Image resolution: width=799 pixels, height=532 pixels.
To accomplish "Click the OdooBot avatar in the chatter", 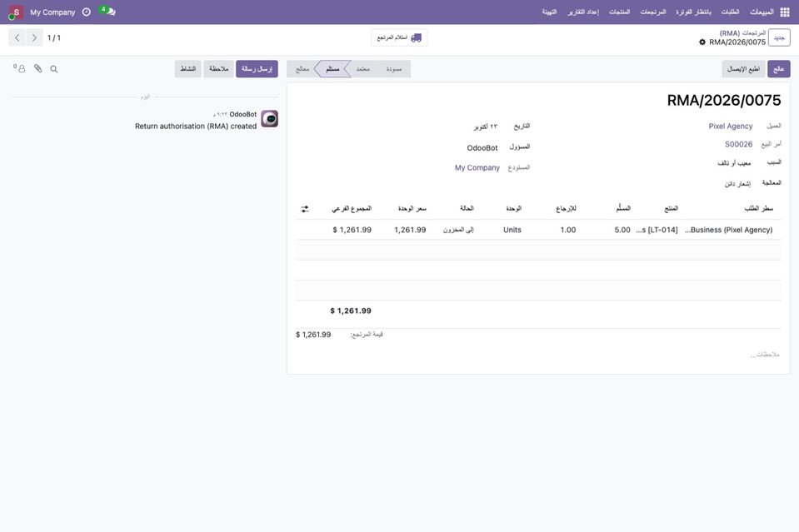I will click(270, 118).
